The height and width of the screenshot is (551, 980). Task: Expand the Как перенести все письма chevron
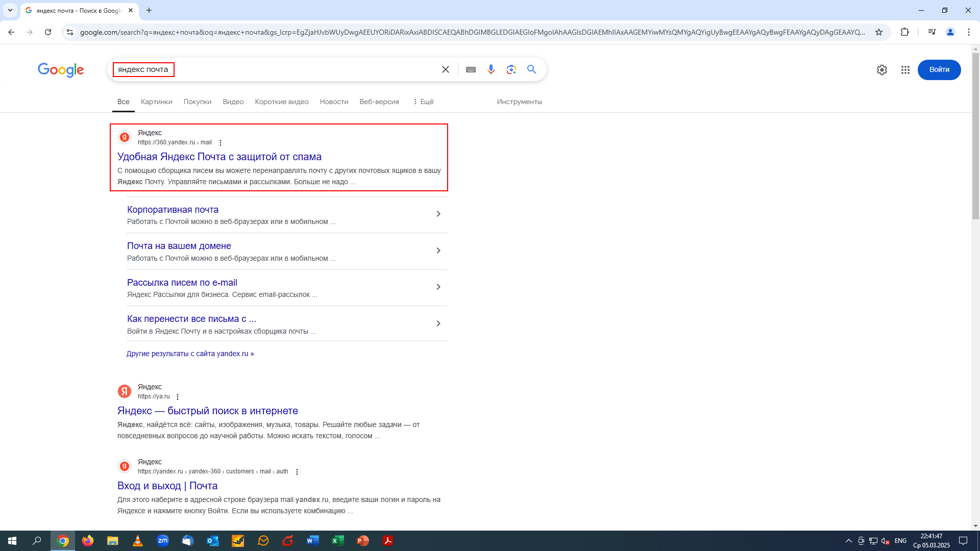(438, 323)
